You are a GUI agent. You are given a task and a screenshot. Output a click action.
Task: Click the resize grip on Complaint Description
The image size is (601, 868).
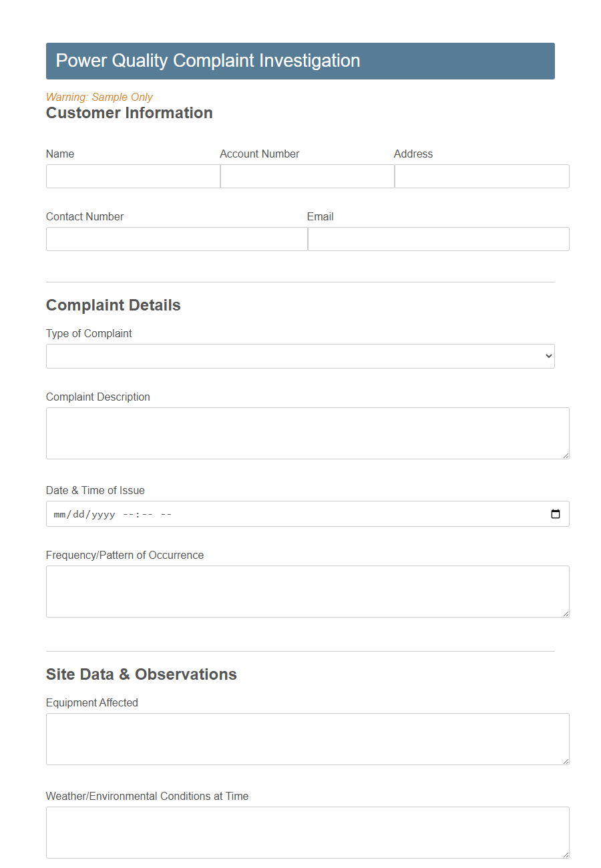click(566, 457)
